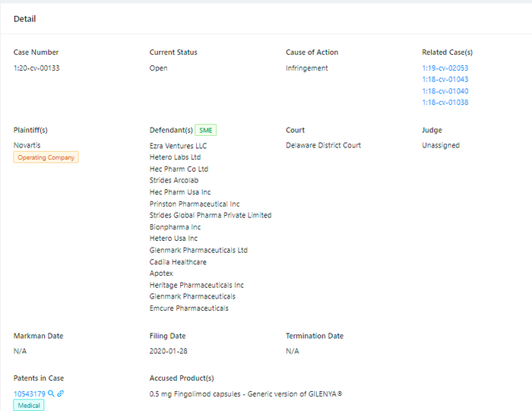
Task: Select defendant Glenmark Pharmaceuticals Ltd
Action: click(x=198, y=250)
